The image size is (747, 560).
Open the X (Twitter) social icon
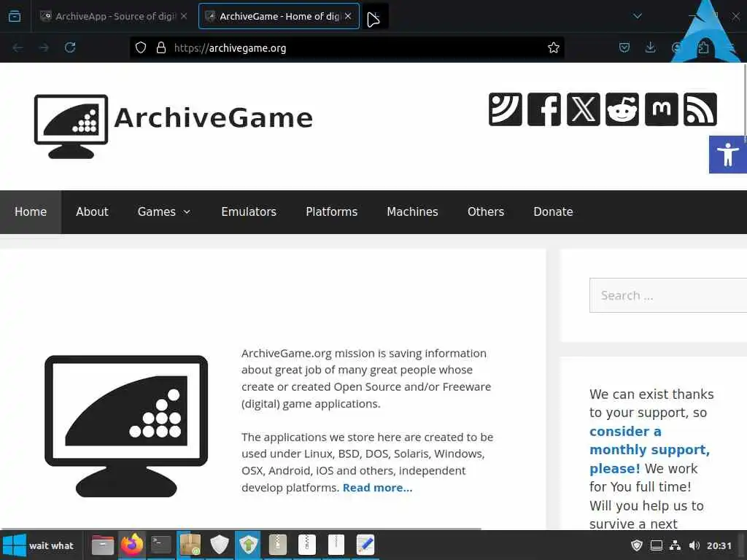click(583, 109)
